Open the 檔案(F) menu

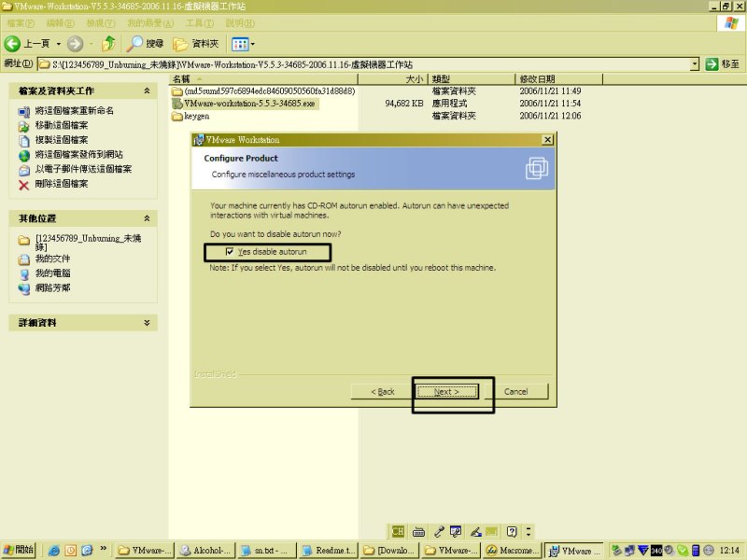pyautogui.click(x=21, y=22)
